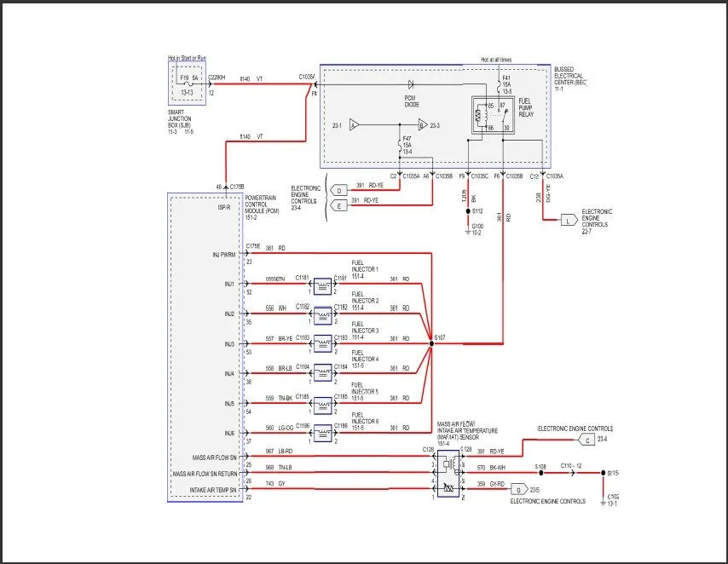This screenshot has width=728, height=564.
Task: Click the off-page connector G
Action: pos(519,490)
